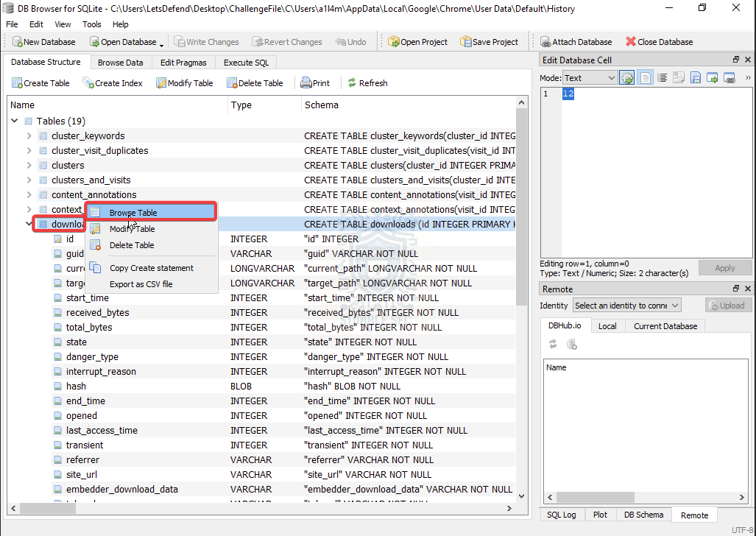Image resolution: width=756 pixels, height=536 pixels.
Task: Toggle the page-icon button beside the gear
Action: pyautogui.click(x=645, y=77)
